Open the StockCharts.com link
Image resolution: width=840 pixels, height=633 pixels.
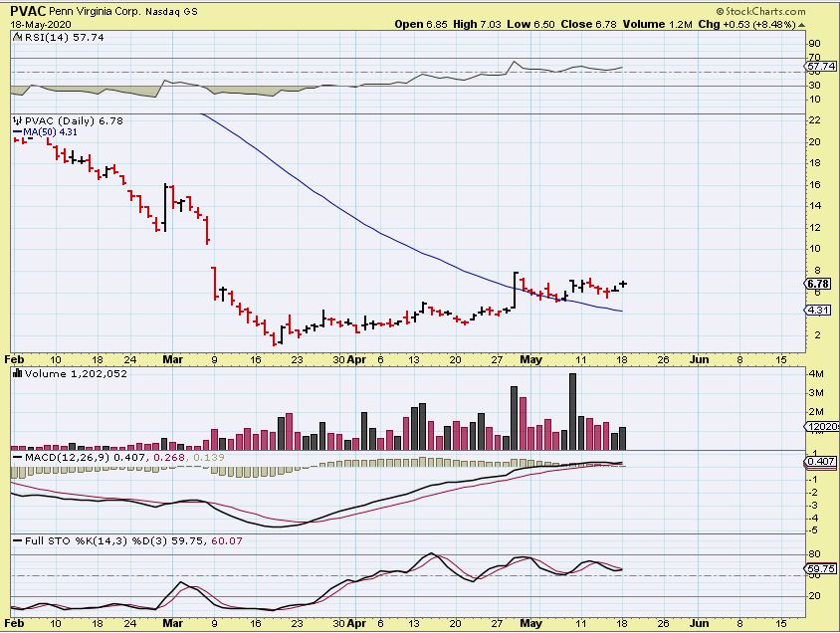765,11
